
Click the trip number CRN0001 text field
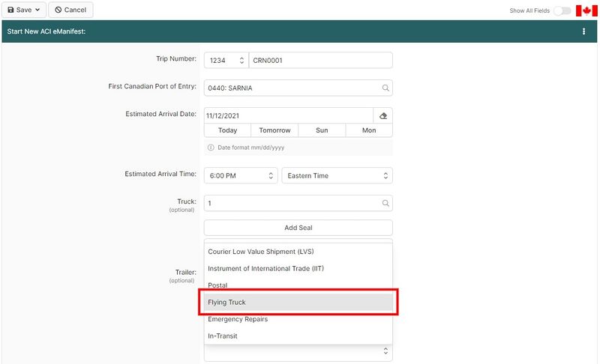320,60
